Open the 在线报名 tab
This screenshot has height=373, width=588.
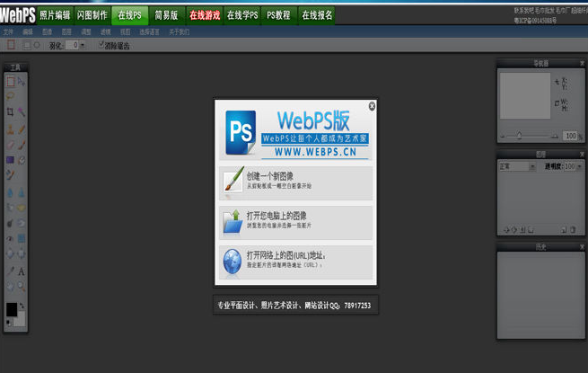317,15
